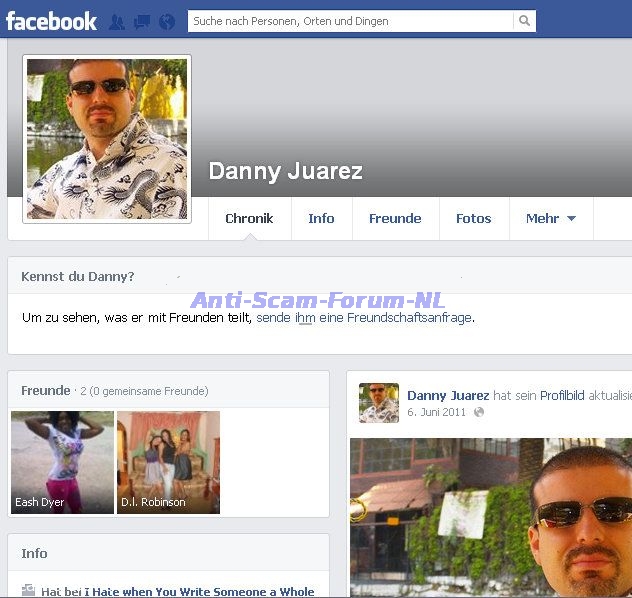Screen dimensions: 632x598
Task: Open Eash Dyer friend thumbnail
Action: click(x=62, y=462)
